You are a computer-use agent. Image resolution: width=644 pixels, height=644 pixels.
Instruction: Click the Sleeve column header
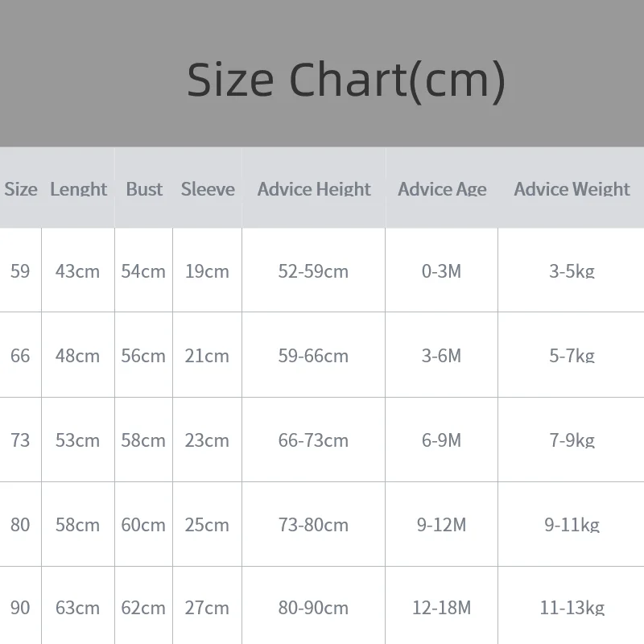(x=208, y=189)
